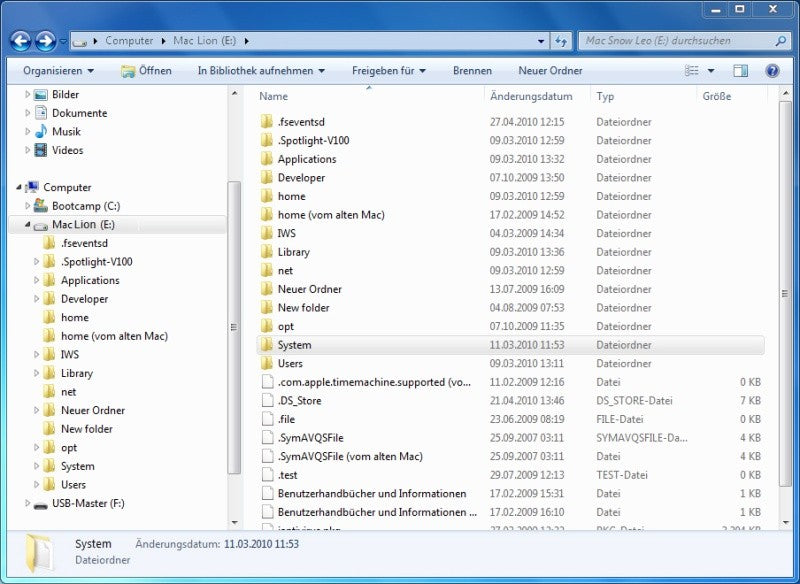This screenshot has height=584, width=800.
Task: Click the Mac Lion (E:) drive icon in tree
Action: pyautogui.click(x=41, y=225)
